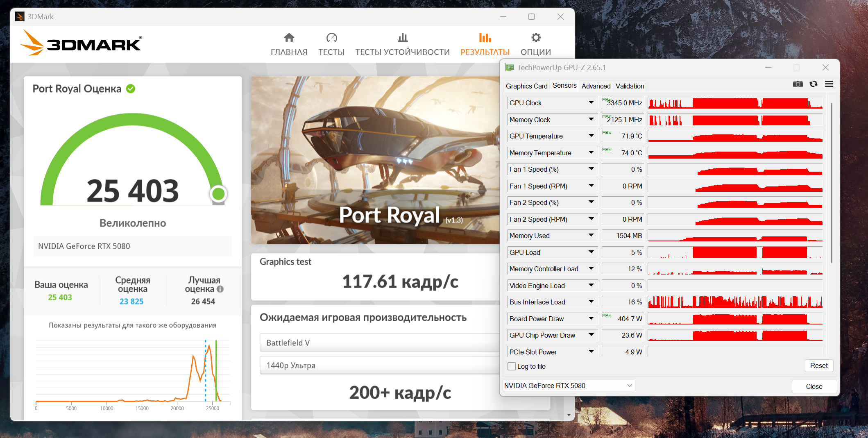
Task: Open the GPU Clock sensor dropdown
Action: [x=591, y=102]
